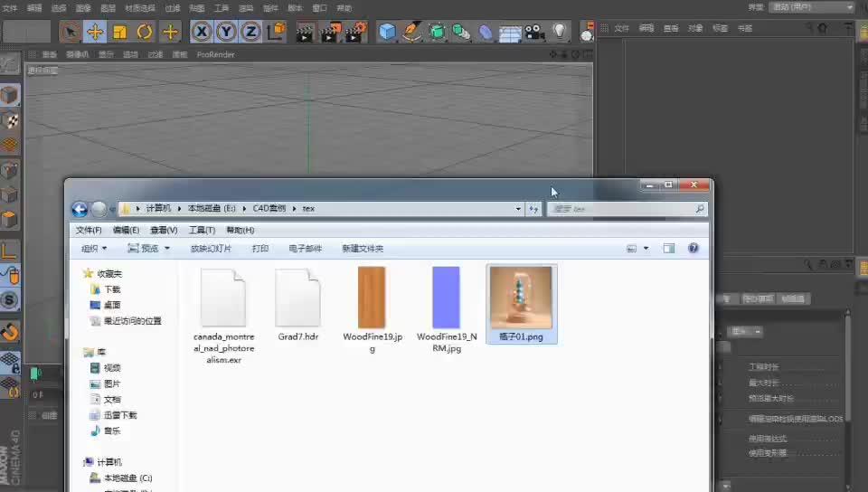This screenshot has width=868, height=492.
Task: Render the active view clapperboard
Action: 305,32
